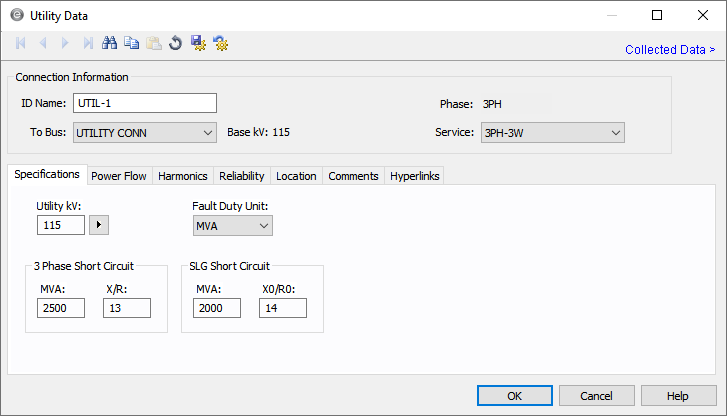Click the 3 Phase X/R field
Viewport: 727px width, 416px height.
(127, 308)
